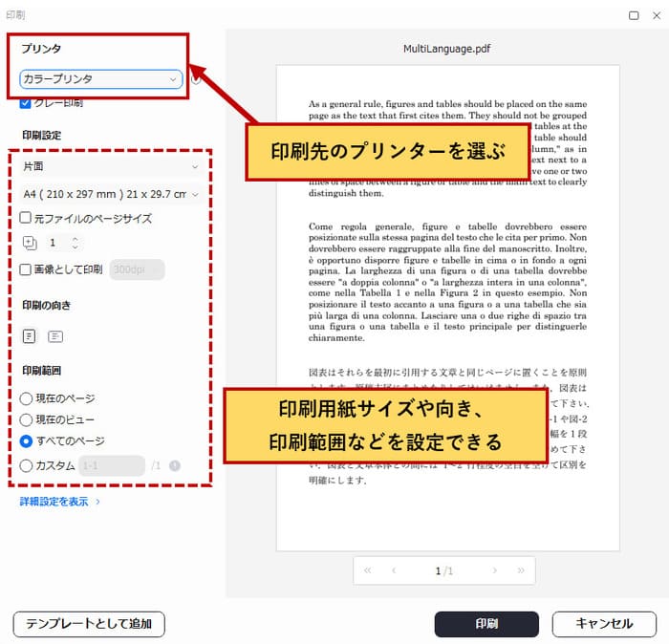Image resolution: width=669 pixels, height=644 pixels.
Task: Click the copies number field showing 1
Action: [x=57, y=243]
